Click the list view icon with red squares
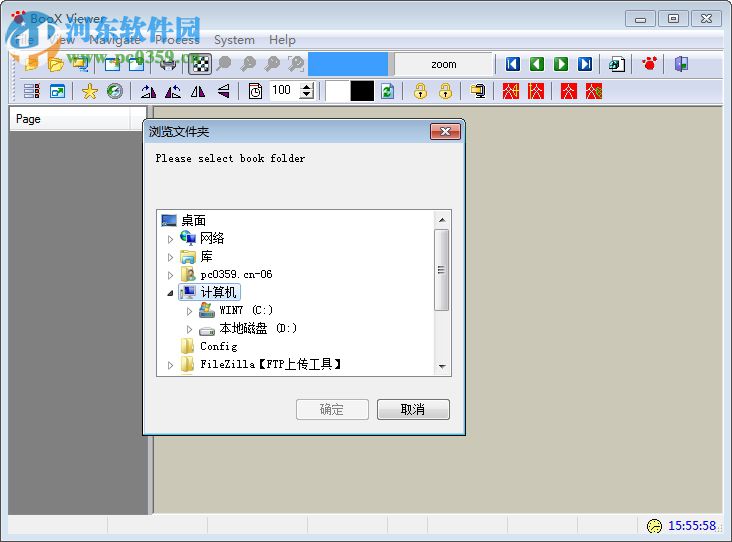Image resolution: width=732 pixels, height=542 pixels. click(32, 91)
